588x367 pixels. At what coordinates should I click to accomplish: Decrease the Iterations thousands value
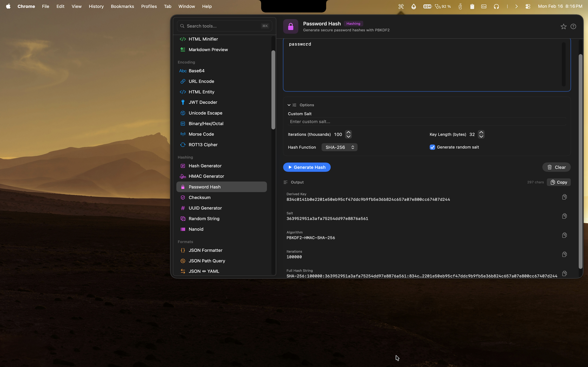pos(349,136)
